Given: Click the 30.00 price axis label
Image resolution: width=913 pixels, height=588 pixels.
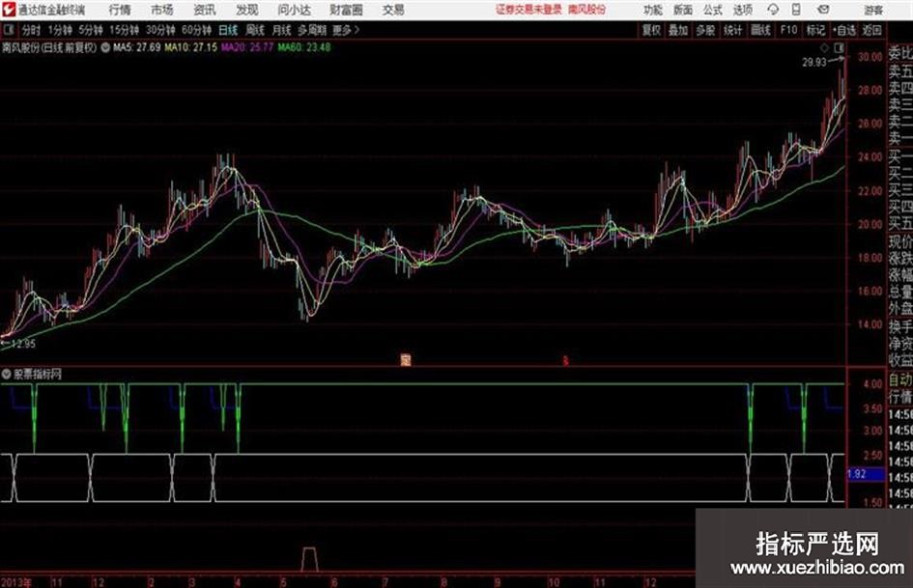Looking at the screenshot, I should tap(870, 56).
